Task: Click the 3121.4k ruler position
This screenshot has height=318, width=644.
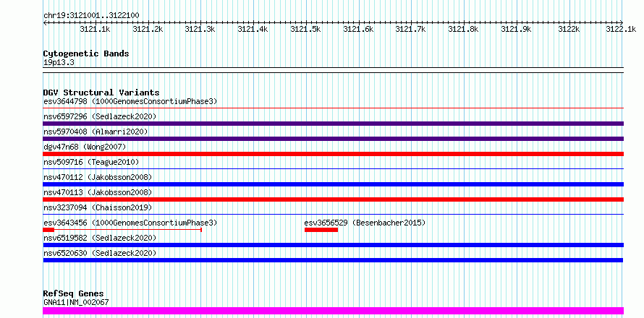Action: (253, 29)
